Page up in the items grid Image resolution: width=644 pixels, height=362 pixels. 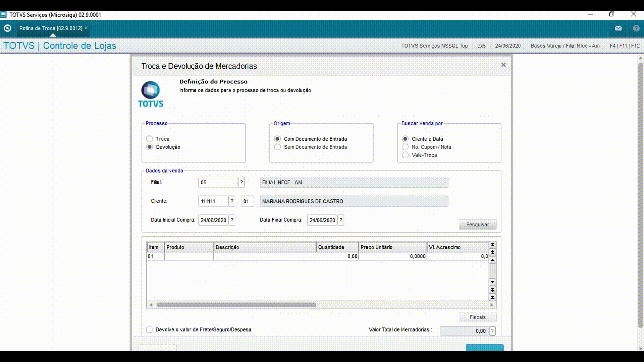click(492, 252)
